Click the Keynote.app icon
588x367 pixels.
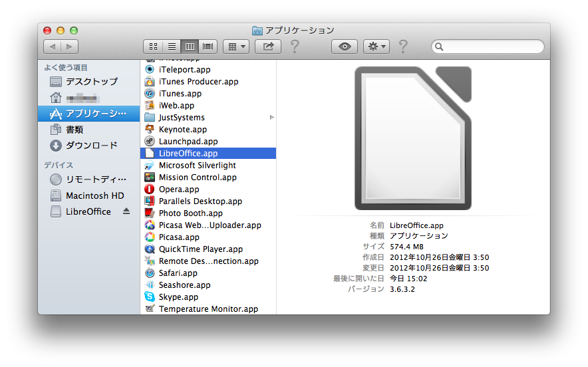(150, 130)
